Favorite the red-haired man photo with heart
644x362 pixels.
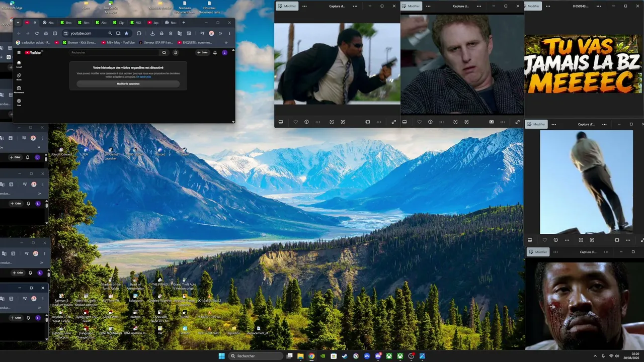pyautogui.click(x=419, y=122)
